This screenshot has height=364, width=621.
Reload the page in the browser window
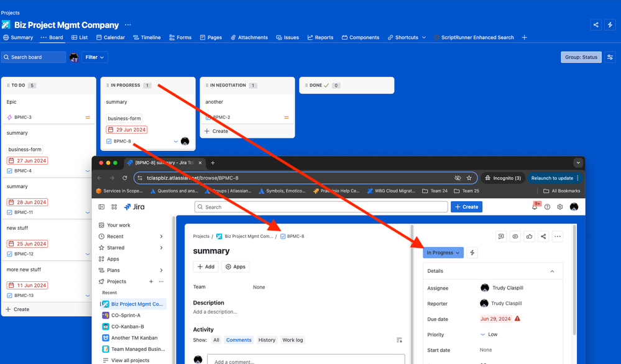pos(125,178)
